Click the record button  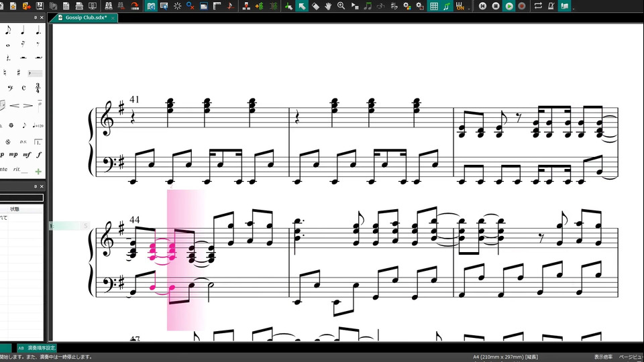tap(522, 6)
